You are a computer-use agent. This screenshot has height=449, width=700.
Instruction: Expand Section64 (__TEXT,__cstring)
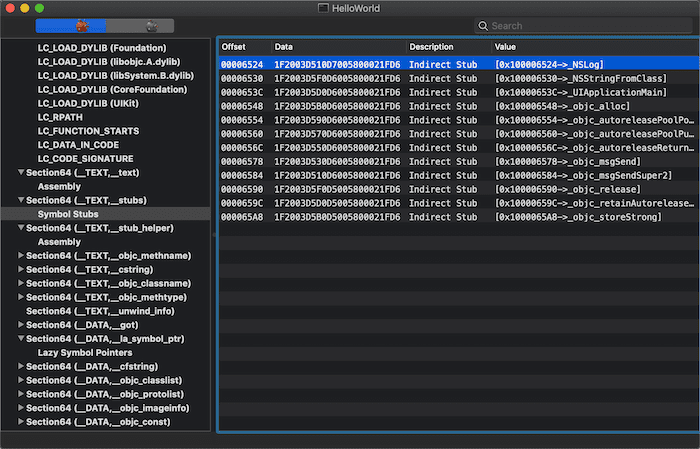point(21,269)
